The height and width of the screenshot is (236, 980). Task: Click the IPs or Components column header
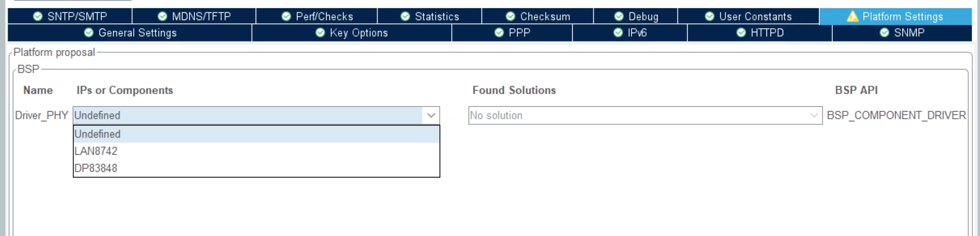[125, 90]
